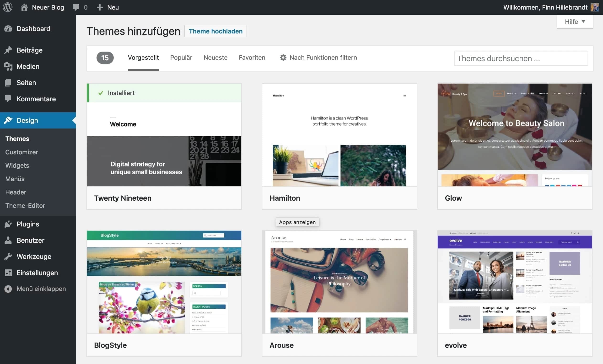Screen dimensions: 603x364
Task: Open the Neu creation menu
Action: (x=108, y=7)
